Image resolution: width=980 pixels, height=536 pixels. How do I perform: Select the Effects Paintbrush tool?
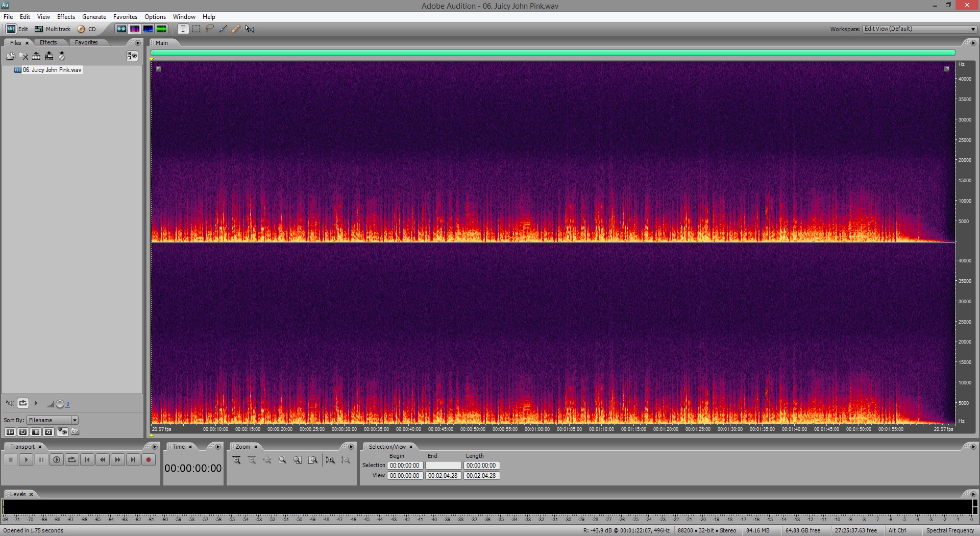[x=223, y=29]
